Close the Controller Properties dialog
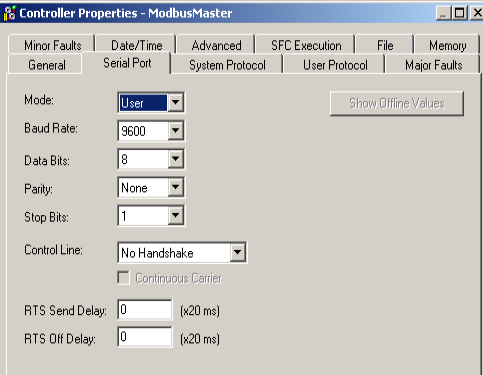Image resolution: width=483 pixels, height=375 pixels. [477, 13]
